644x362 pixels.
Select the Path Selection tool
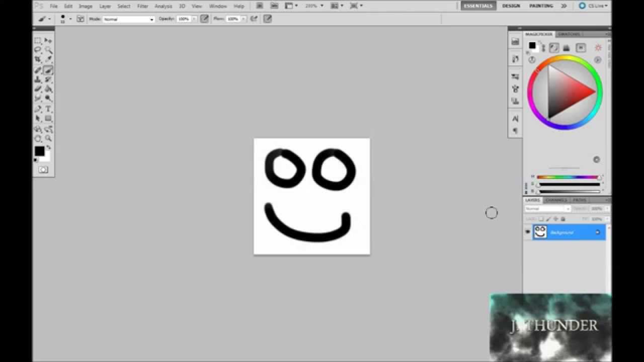[x=38, y=119]
